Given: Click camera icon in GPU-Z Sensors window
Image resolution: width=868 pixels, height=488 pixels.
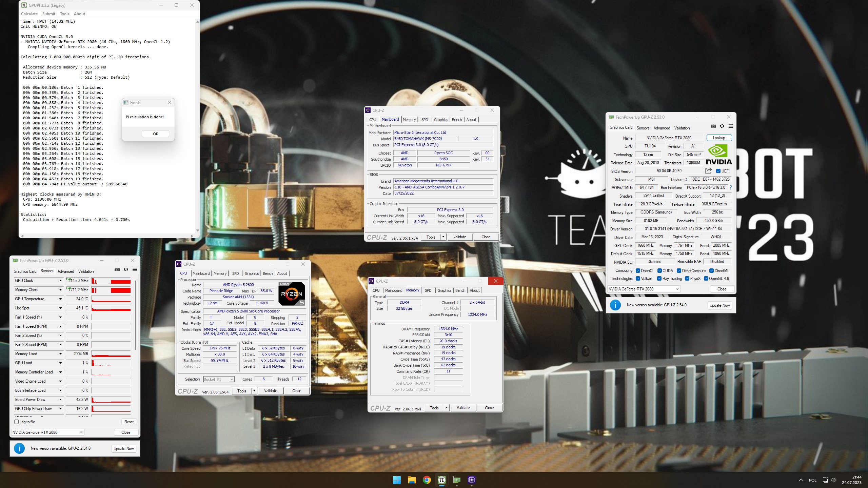Looking at the screenshot, I should pos(117,269).
